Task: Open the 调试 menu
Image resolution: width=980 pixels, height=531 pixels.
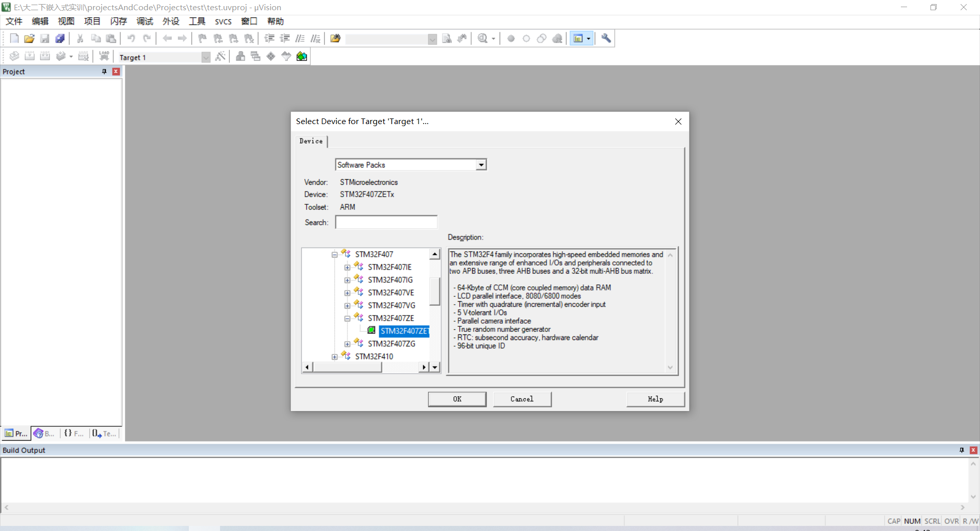Action: click(144, 21)
